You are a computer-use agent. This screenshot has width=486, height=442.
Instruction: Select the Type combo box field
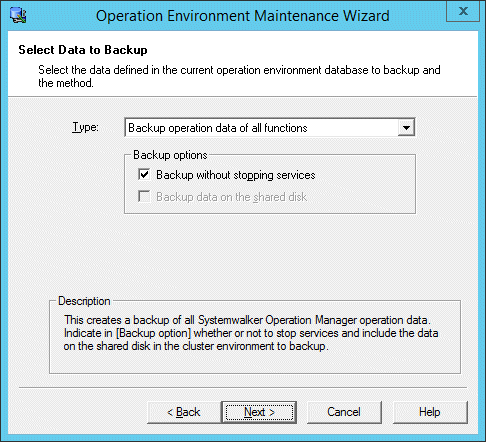click(x=270, y=127)
